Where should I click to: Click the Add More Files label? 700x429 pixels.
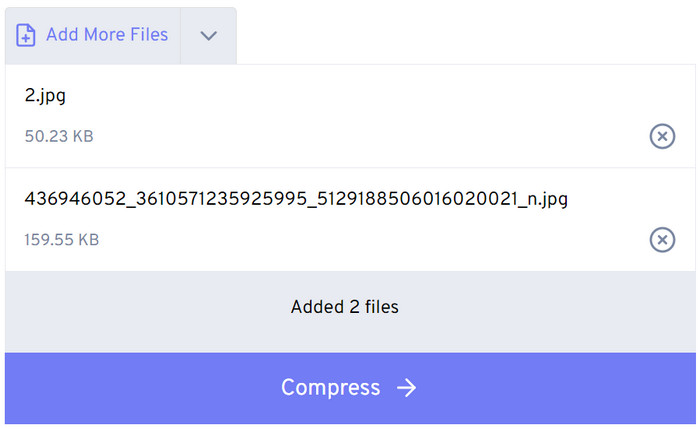[x=107, y=35]
